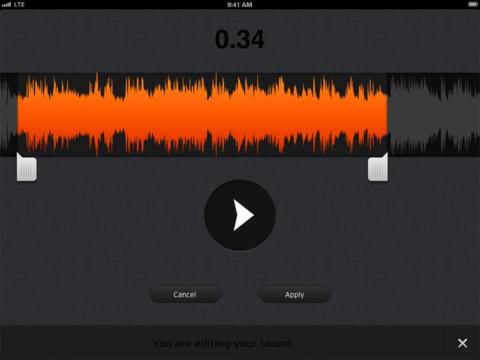This screenshot has height=360, width=480.
Task: Tap the 9:41 AM clock
Action: [240, 5]
